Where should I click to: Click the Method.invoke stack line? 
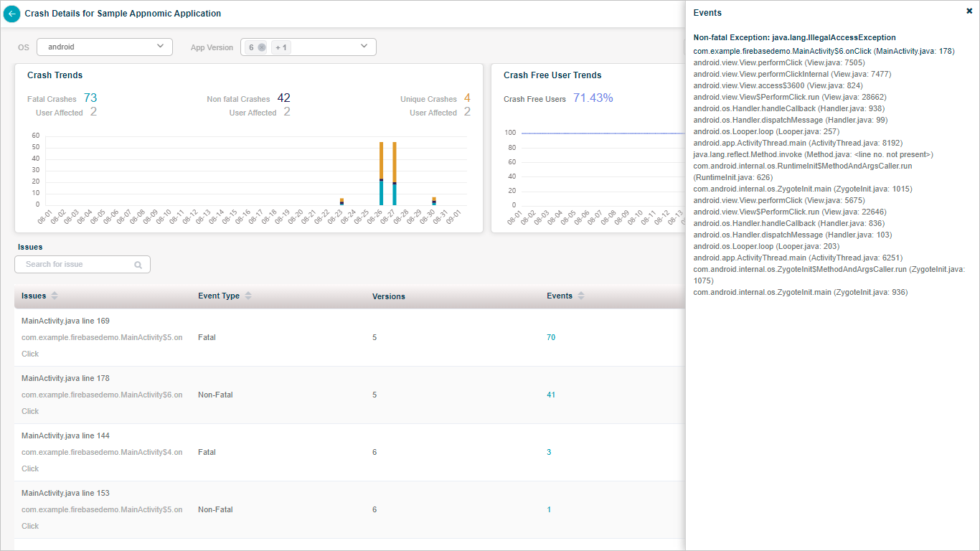click(x=813, y=154)
